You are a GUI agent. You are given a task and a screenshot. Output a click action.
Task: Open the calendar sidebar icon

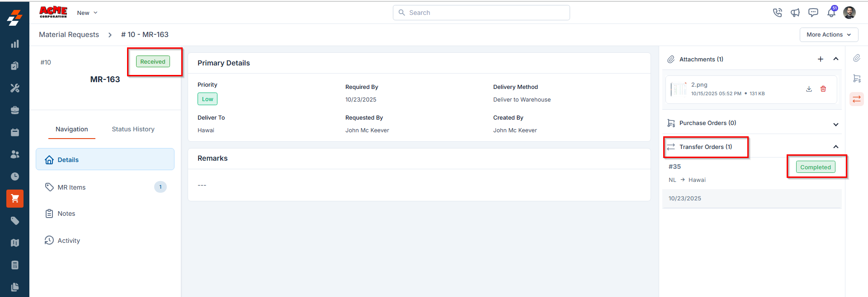(15, 132)
